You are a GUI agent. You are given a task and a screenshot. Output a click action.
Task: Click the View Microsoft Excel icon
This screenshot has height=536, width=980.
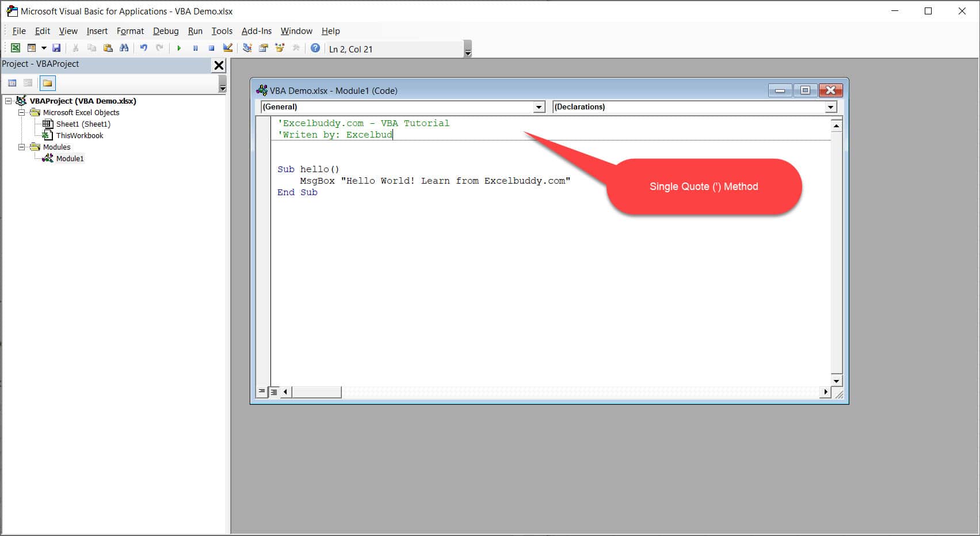(16, 48)
